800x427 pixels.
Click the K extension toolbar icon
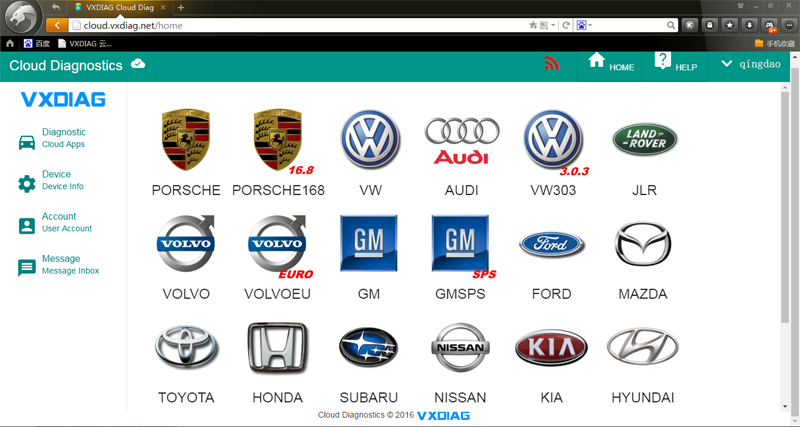click(x=690, y=25)
